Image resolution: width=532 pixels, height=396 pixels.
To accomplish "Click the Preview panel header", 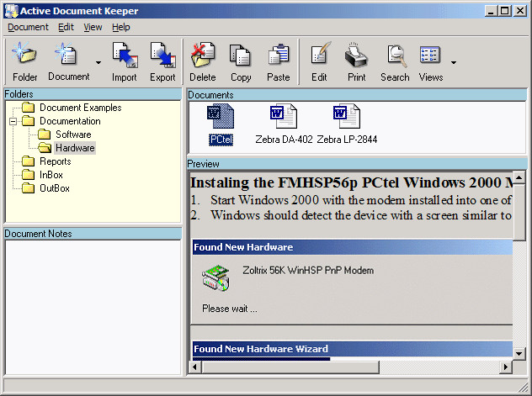I will 357,164.
